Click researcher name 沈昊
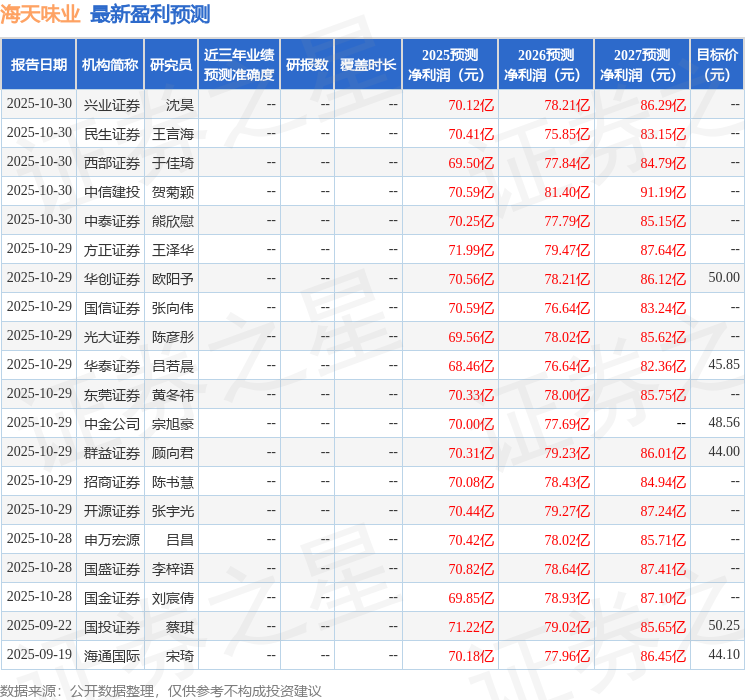This screenshot has height=700, width=745. 180,105
